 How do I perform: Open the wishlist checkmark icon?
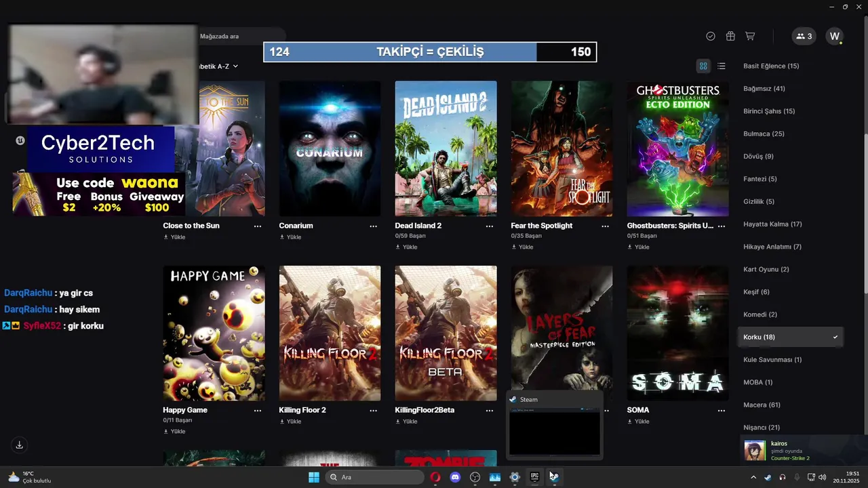tap(711, 36)
